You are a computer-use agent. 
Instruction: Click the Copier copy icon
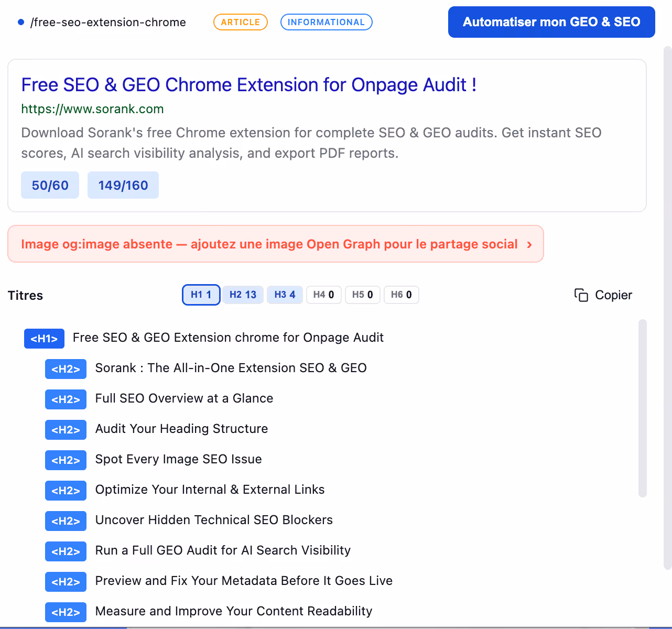(x=581, y=295)
